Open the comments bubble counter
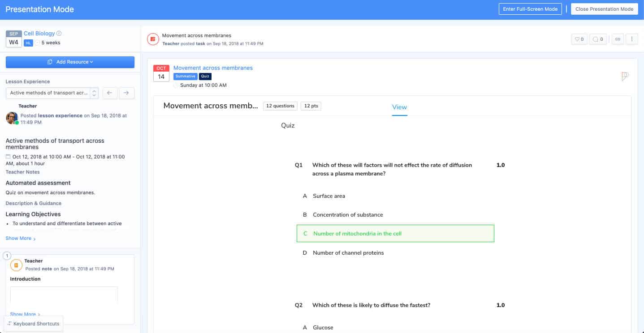644x333 pixels. pyautogui.click(x=598, y=39)
